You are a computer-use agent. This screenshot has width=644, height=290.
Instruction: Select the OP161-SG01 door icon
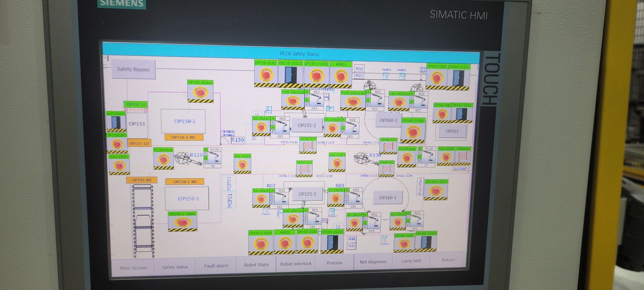coord(462,115)
